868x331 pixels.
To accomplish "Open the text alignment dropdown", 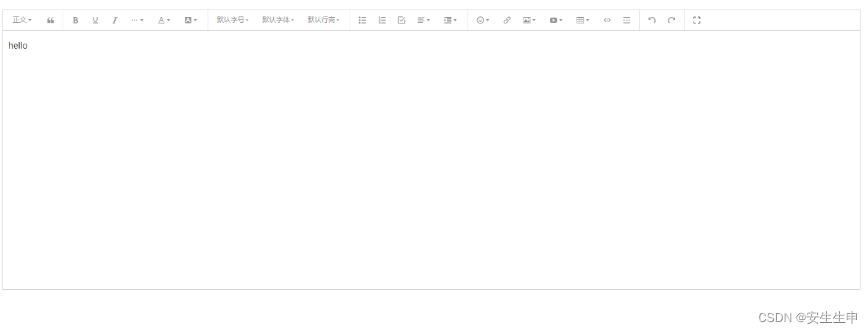I will coord(423,20).
